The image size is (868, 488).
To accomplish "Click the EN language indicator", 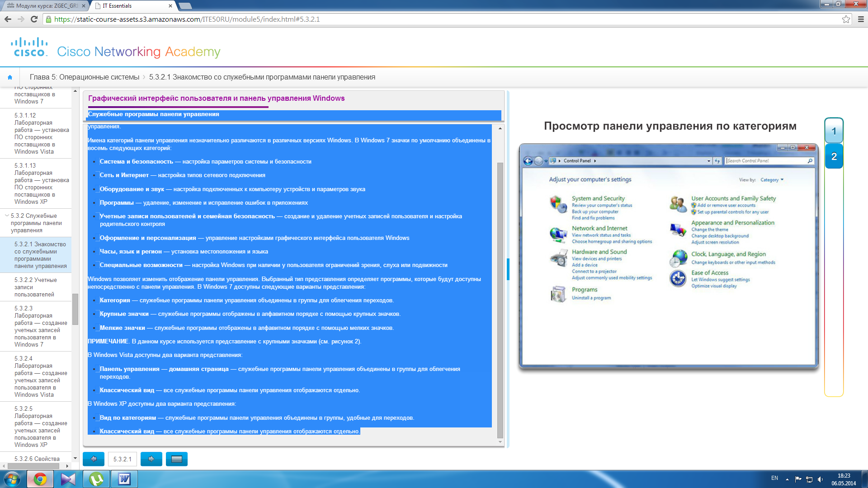I will (774, 478).
